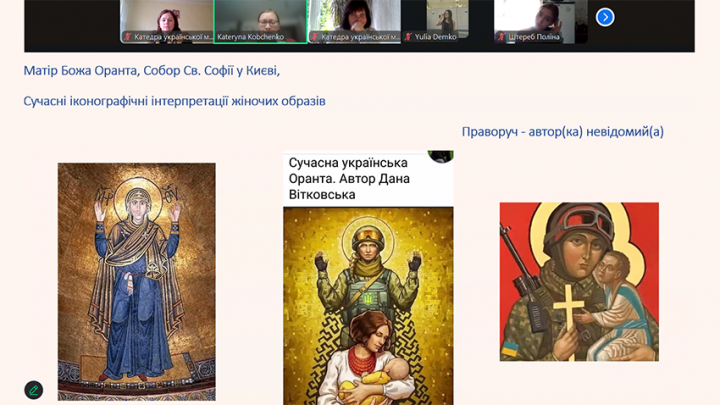Click the blue next-participants arrow
720x405 pixels.
pyautogui.click(x=605, y=17)
